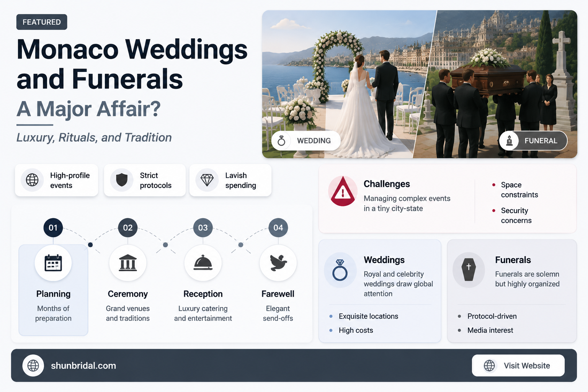Viewport: 588px width, 392px height.
Task: Click the FUNERAL label on photo
Action: pyautogui.click(x=541, y=141)
